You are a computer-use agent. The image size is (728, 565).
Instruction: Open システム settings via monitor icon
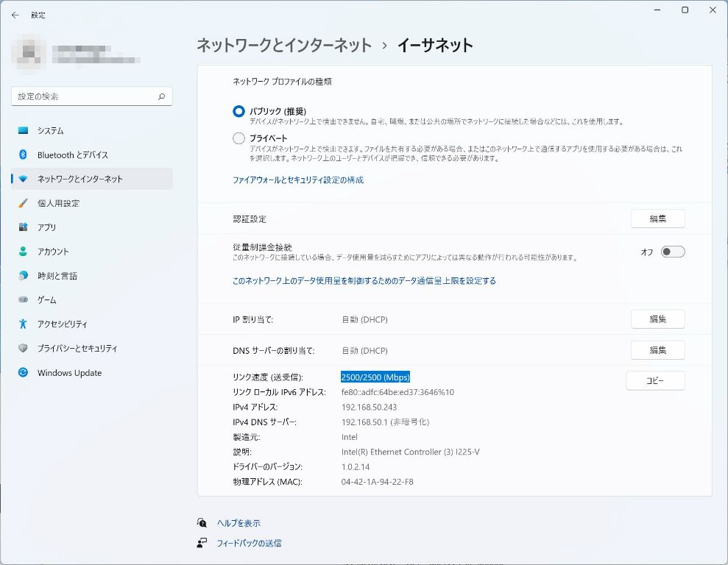tap(24, 131)
